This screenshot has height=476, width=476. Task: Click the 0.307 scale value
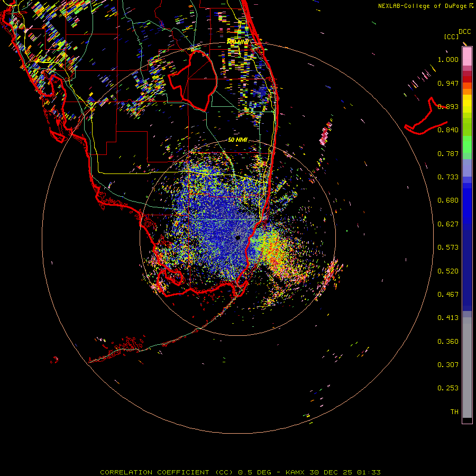pos(448,365)
